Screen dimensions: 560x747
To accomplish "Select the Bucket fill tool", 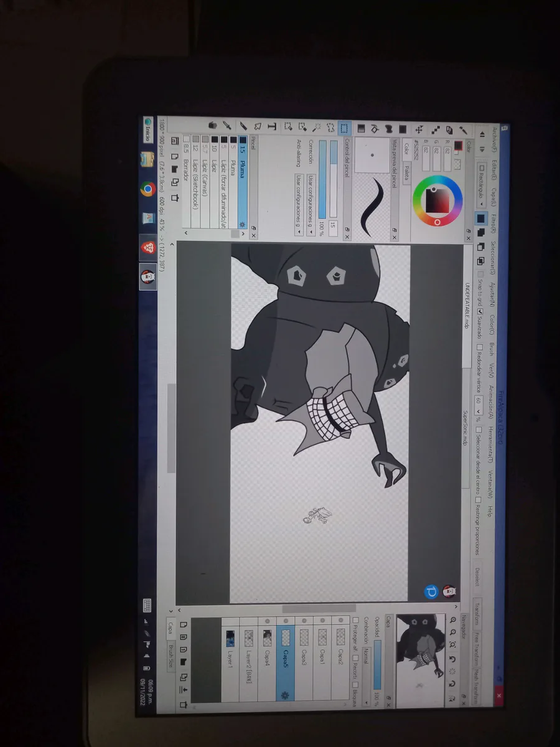I will [x=375, y=129].
